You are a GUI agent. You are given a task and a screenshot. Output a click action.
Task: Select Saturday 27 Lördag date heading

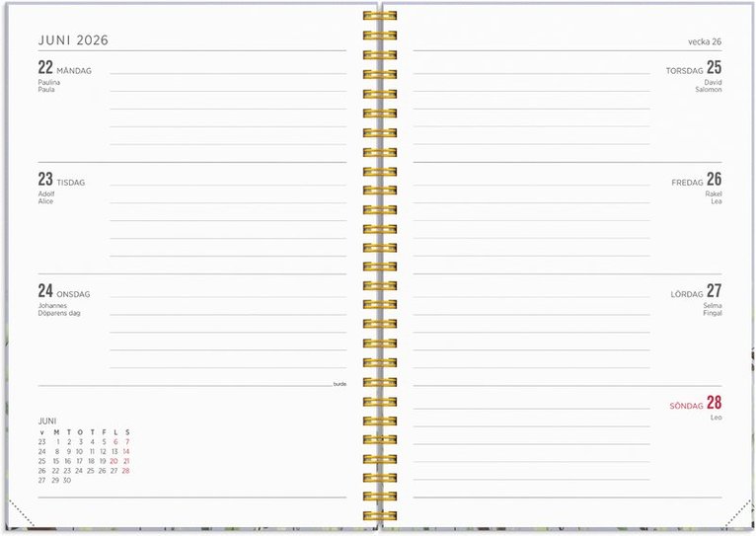coord(697,292)
